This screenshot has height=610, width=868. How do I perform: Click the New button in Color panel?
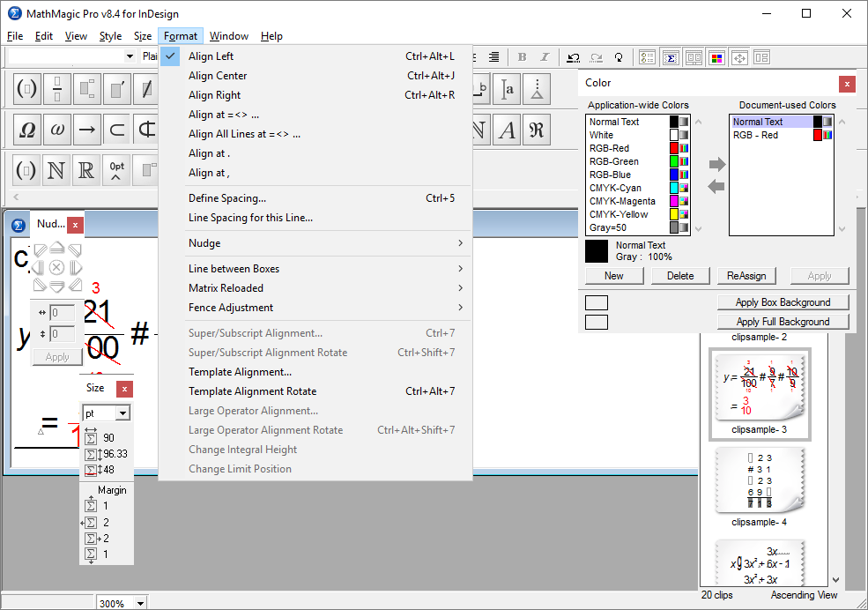click(x=614, y=276)
